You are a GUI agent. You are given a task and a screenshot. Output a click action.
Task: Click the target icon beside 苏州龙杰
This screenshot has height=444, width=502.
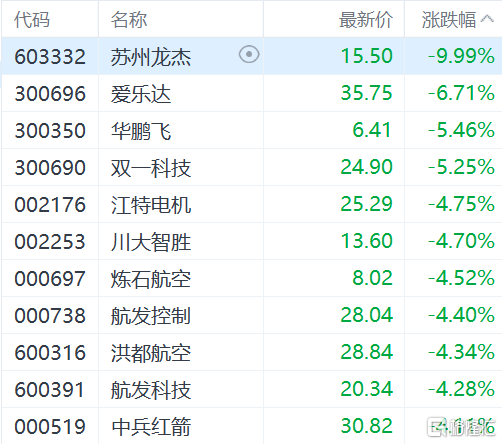tap(249, 54)
